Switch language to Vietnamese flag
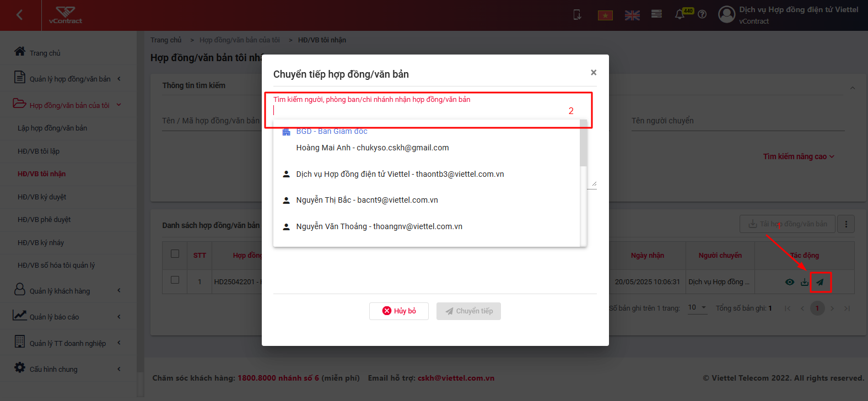The image size is (868, 401). pos(605,15)
